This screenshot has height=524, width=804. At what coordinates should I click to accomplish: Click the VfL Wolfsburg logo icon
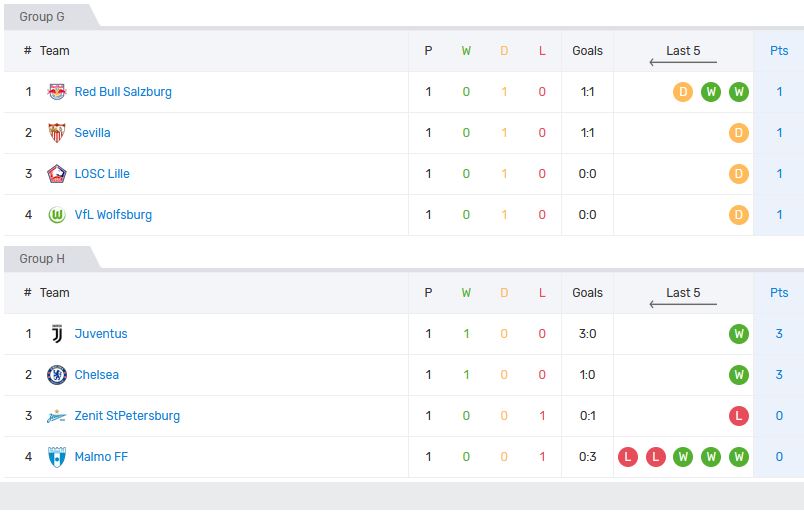click(57, 215)
